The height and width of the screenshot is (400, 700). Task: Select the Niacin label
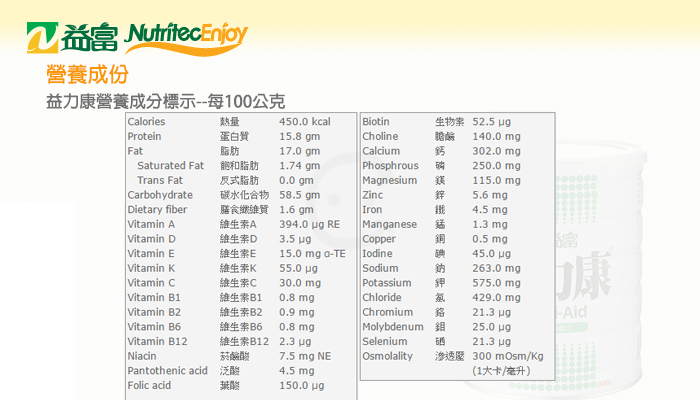pyautogui.click(x=142, y=356)
